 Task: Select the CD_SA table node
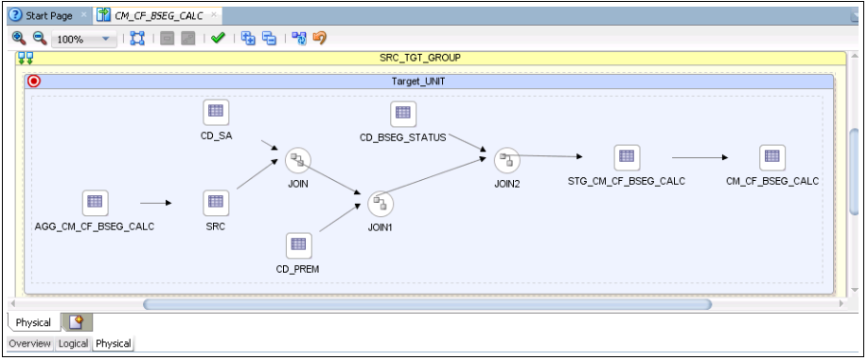coord(215,113)
